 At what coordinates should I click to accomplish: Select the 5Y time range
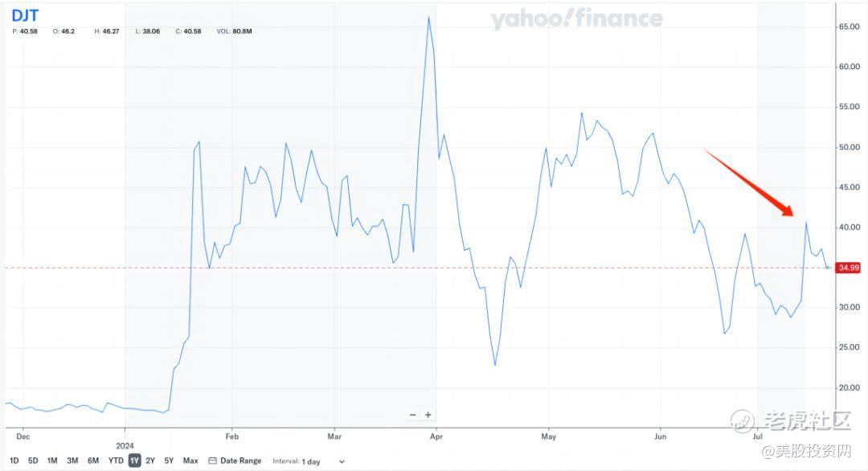tap(169, 461)
